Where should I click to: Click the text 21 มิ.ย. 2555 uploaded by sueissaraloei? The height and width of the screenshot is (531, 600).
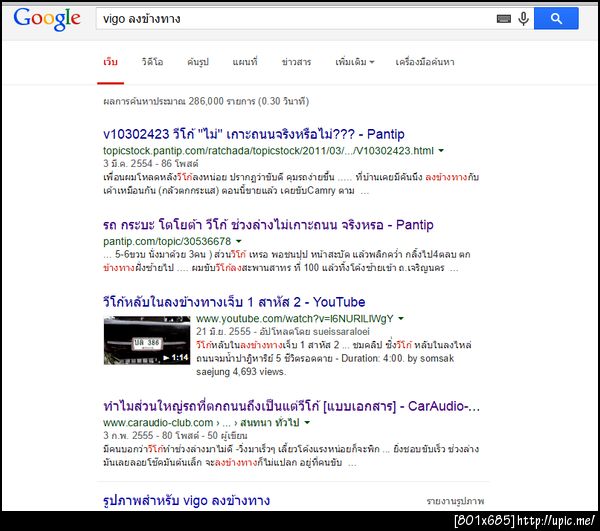click(283, 332)
